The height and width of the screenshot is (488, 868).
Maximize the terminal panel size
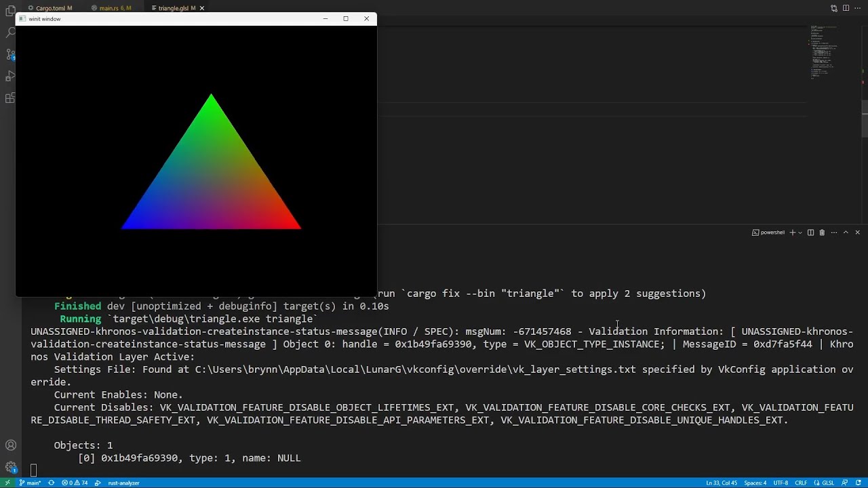pyautogui.click(x=846, y=232)
